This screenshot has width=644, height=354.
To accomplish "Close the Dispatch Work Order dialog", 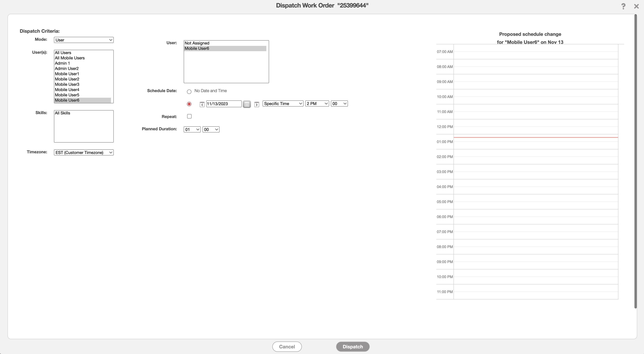I will [636, 6].
